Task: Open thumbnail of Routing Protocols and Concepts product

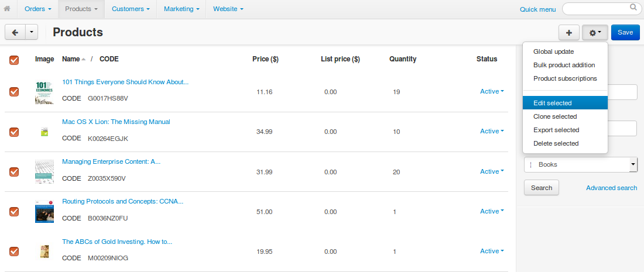Action: click(44, 212)
